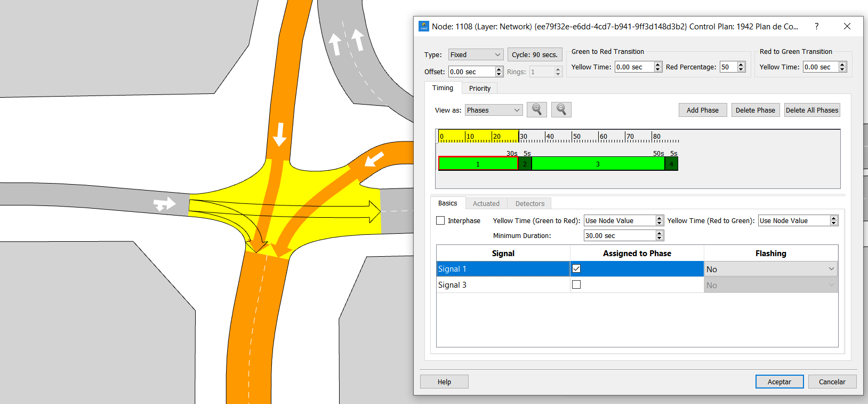868x404 pixels.
Task: Click the Minimum Duration input field
Action: [619, 235]
